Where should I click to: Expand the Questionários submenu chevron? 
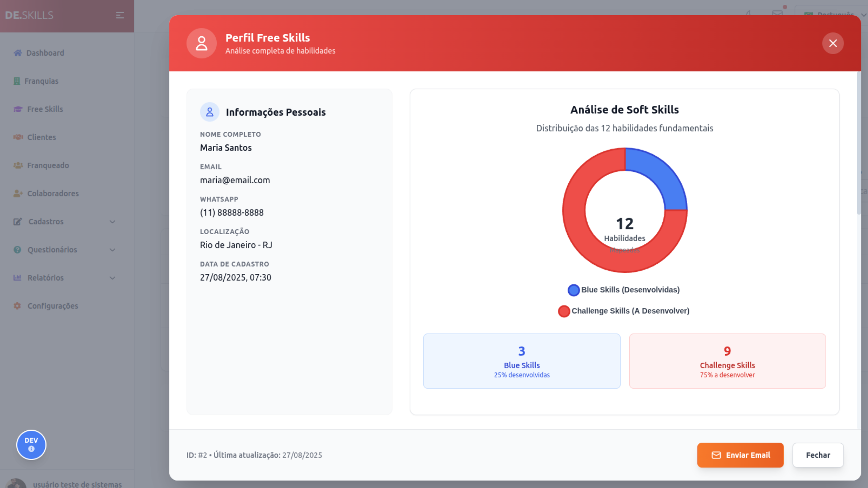113,250
